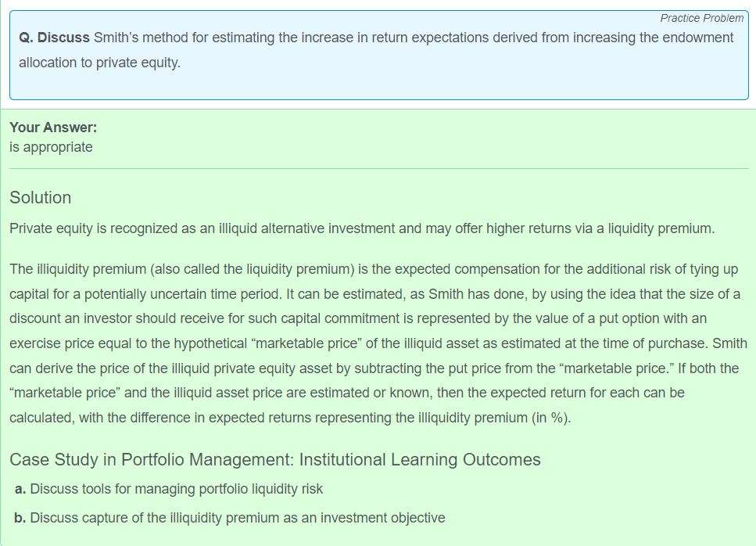Image resolution: width=756 pixels, height=546 pixels.
Task: Click the line about put option value
Action: pyautogui.click(x=358, y=319)
